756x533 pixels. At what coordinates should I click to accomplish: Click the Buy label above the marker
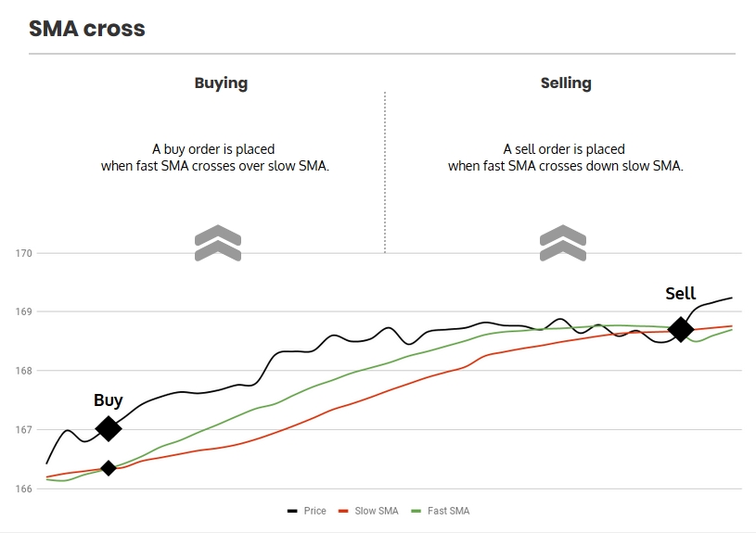point(109,400)
